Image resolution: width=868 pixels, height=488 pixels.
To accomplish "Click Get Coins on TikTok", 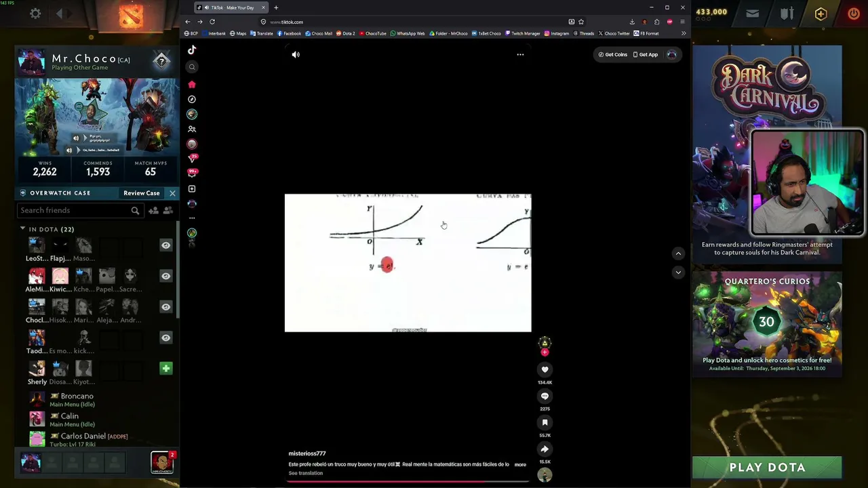I will click(613, 54).
